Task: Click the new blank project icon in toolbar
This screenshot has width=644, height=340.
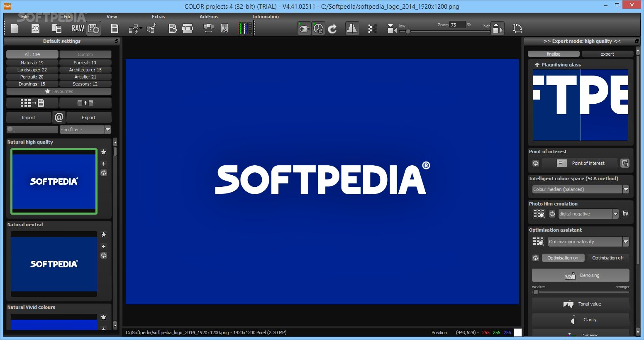Action: click(15, 28)
